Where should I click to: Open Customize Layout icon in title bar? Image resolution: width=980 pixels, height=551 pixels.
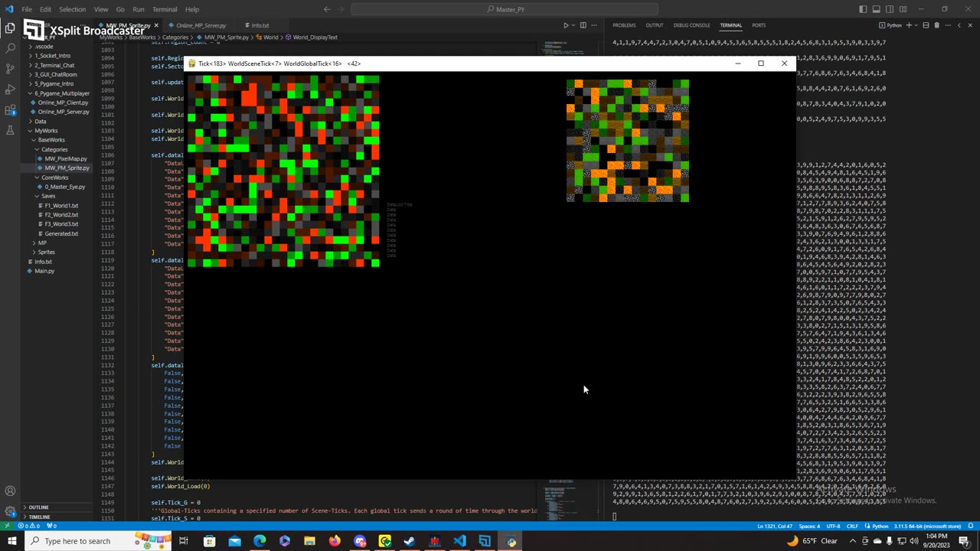[903, 9]
